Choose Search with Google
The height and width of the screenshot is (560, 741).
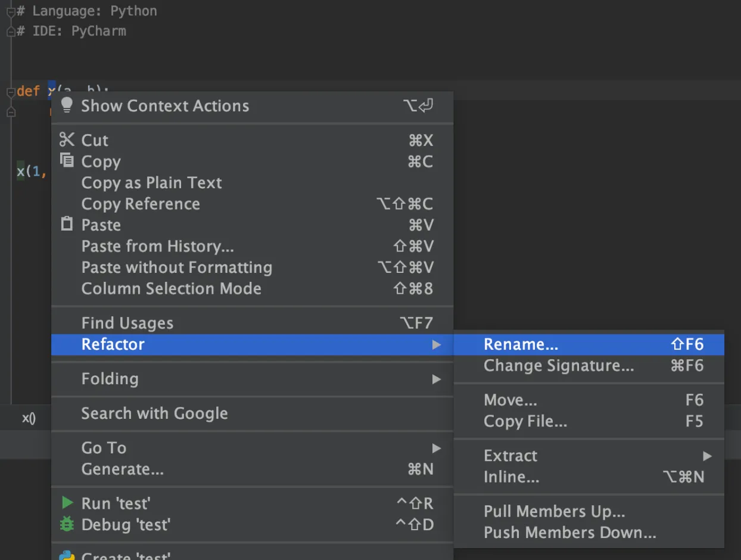tap(253, 413)
